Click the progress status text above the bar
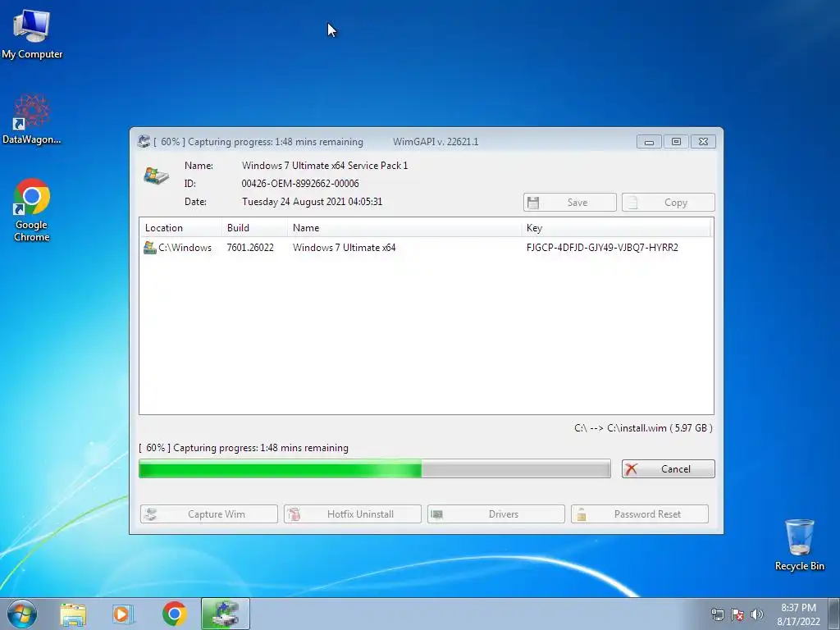The height and width of the screenshot is (630, 840). click(x=243, y=448)
